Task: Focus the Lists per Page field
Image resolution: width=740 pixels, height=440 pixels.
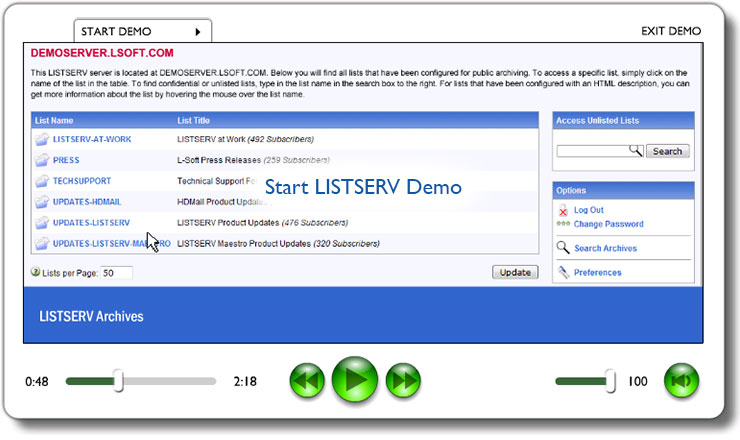Action: tap(116, 273)
